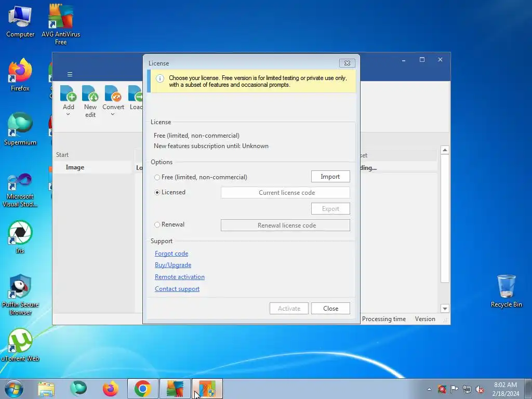532x399 pixels.
Task: Maximize the main application window
Action: click(x=422, y=60)
